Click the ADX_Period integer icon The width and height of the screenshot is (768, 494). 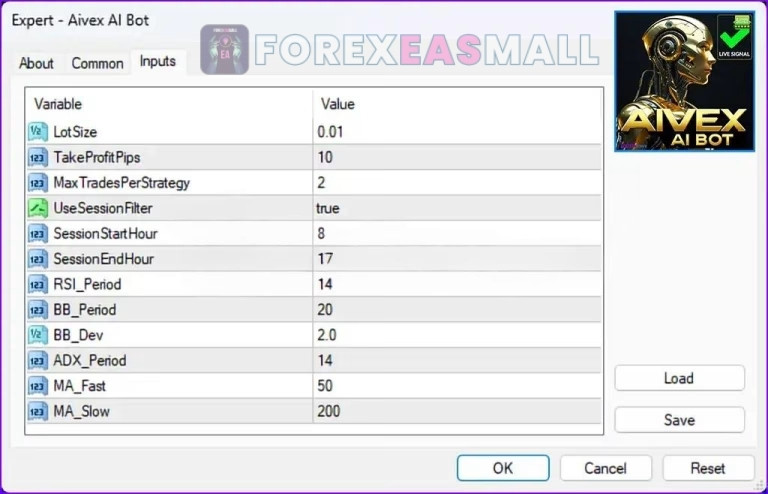(x=38, y=361)
